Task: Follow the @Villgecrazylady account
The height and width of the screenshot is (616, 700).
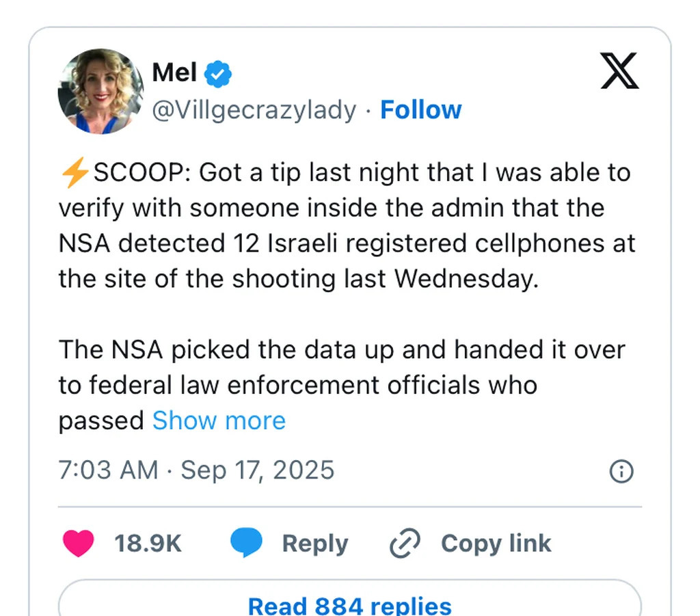Action: 420,110
